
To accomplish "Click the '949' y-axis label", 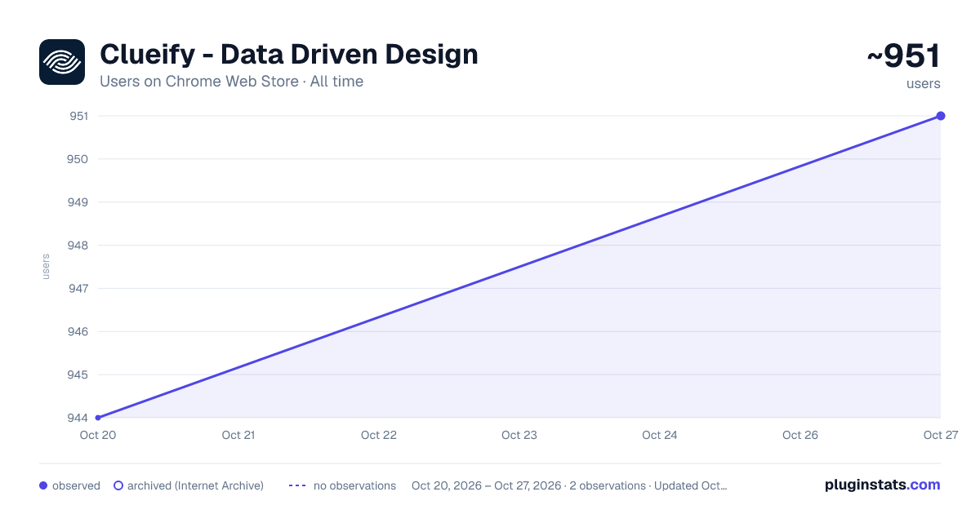I will pyautogui.click(x=78, y=202).
